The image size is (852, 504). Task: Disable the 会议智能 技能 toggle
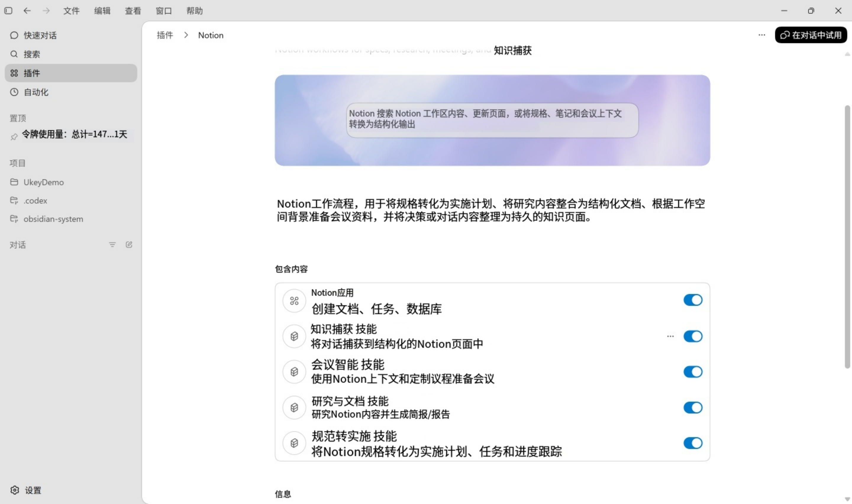click(x=693, y=371)
